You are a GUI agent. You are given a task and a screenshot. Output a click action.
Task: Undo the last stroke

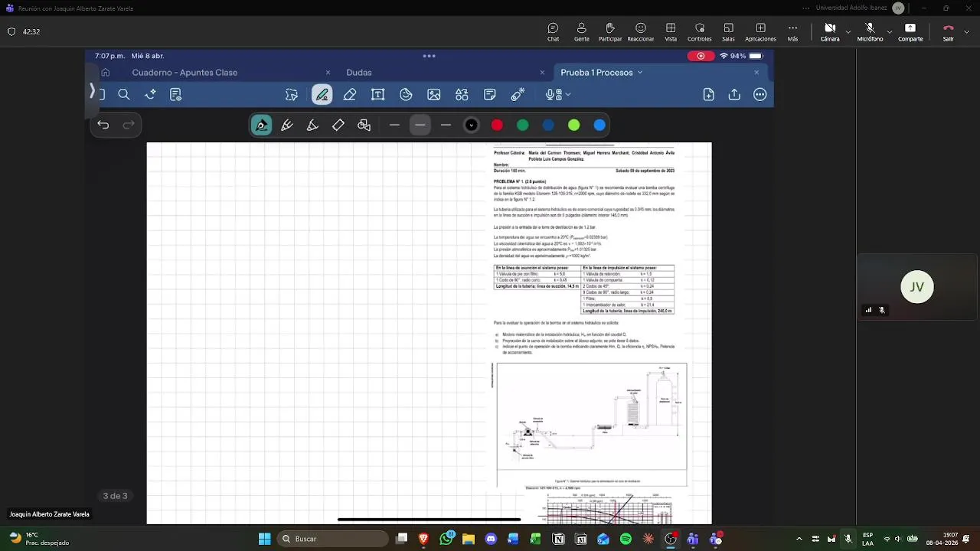coord(103,125)
